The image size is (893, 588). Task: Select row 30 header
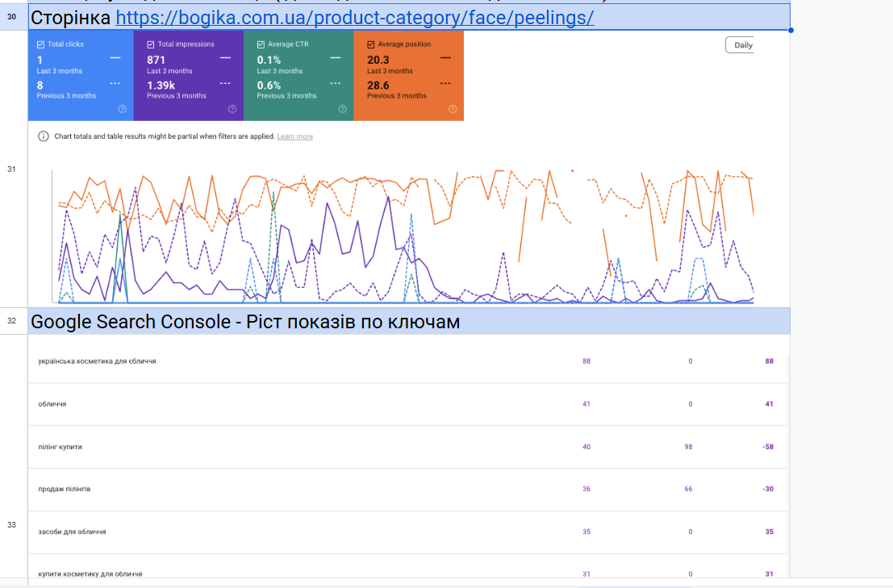click(x=11, y=17)
